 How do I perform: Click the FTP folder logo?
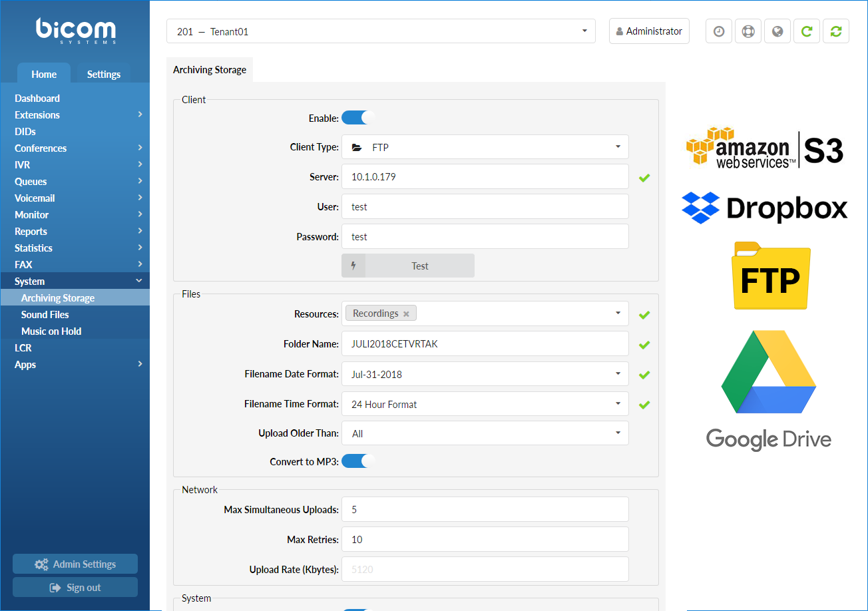pyautogui.click(x=771, y=276)
